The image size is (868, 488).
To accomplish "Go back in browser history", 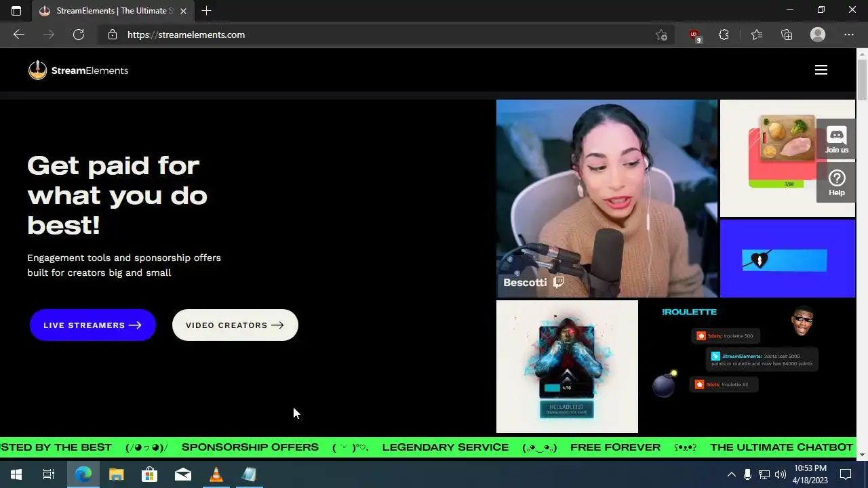I will click(x=19, y=35).
